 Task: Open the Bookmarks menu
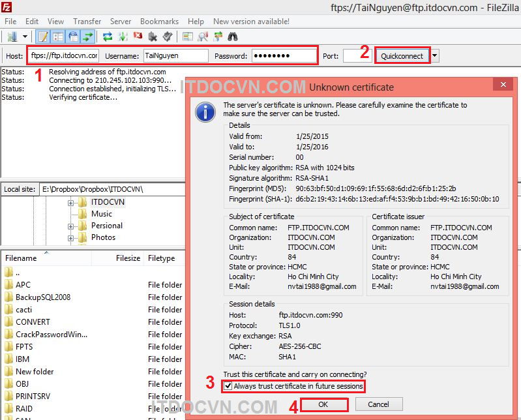point(159,22)
